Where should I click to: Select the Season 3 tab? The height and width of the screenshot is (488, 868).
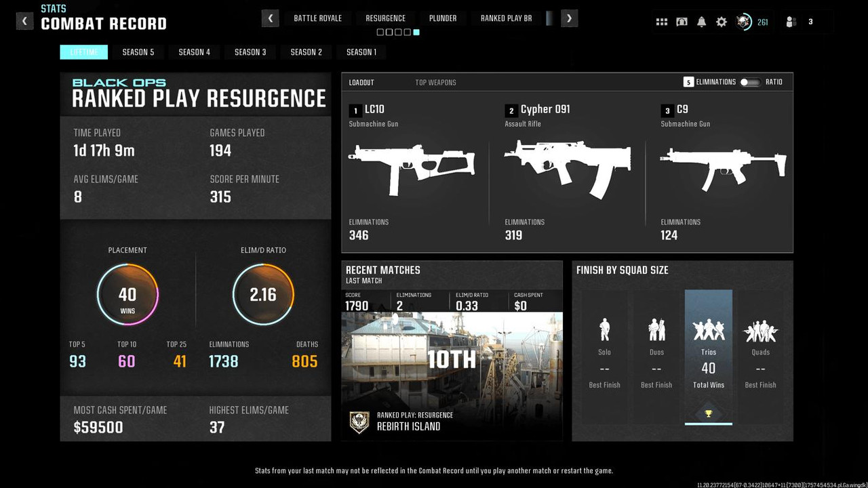[x=250, y=52]
